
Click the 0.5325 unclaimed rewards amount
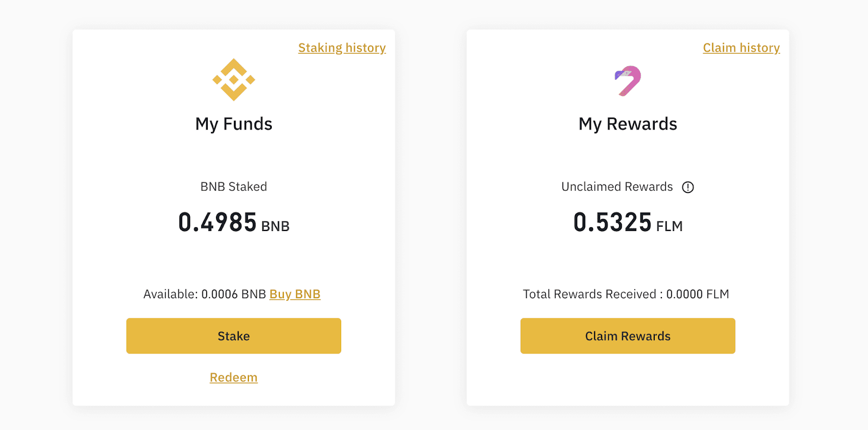[x=612, y=222]
